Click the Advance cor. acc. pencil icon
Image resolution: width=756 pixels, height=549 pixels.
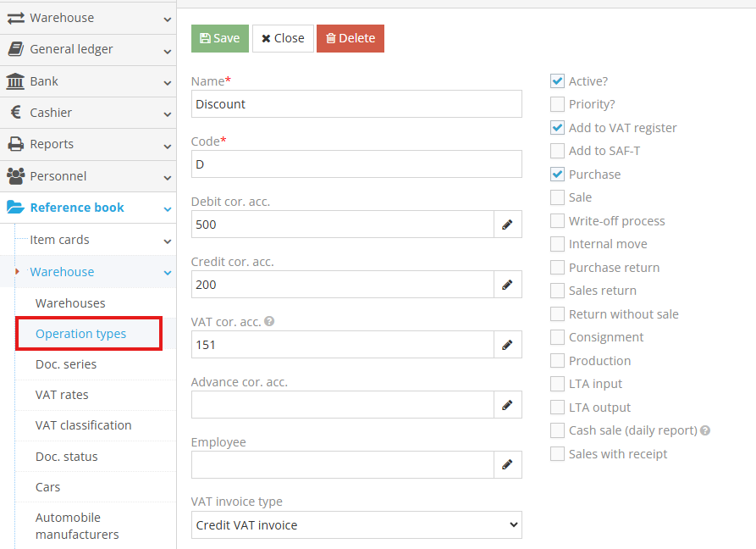[507, 405]
